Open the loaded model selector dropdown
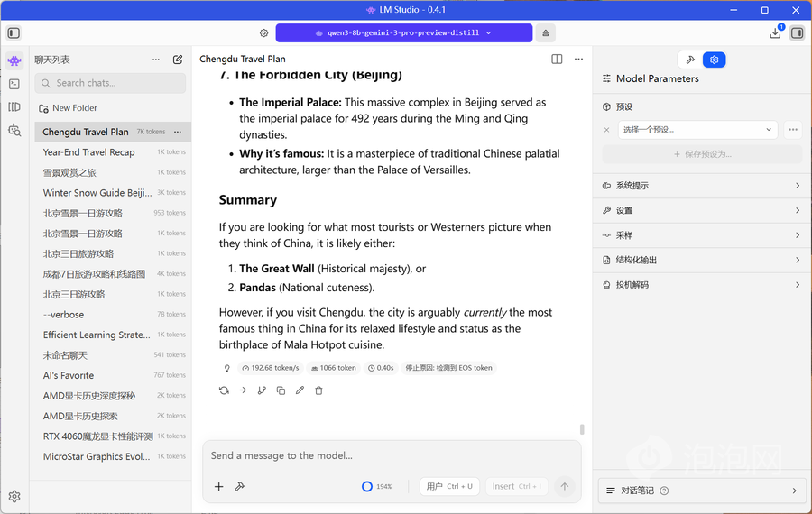Viewport: 812px width, 514px height. [403, 32]
